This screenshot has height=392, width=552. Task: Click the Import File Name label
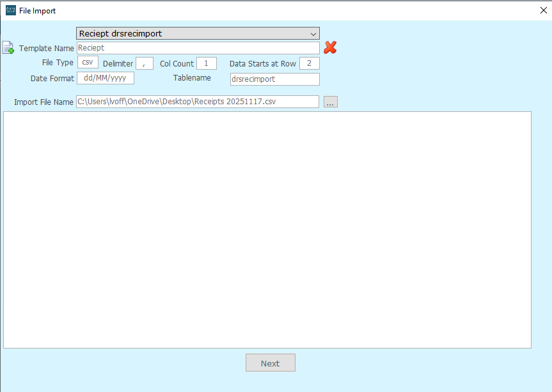(x=43, y=102)
